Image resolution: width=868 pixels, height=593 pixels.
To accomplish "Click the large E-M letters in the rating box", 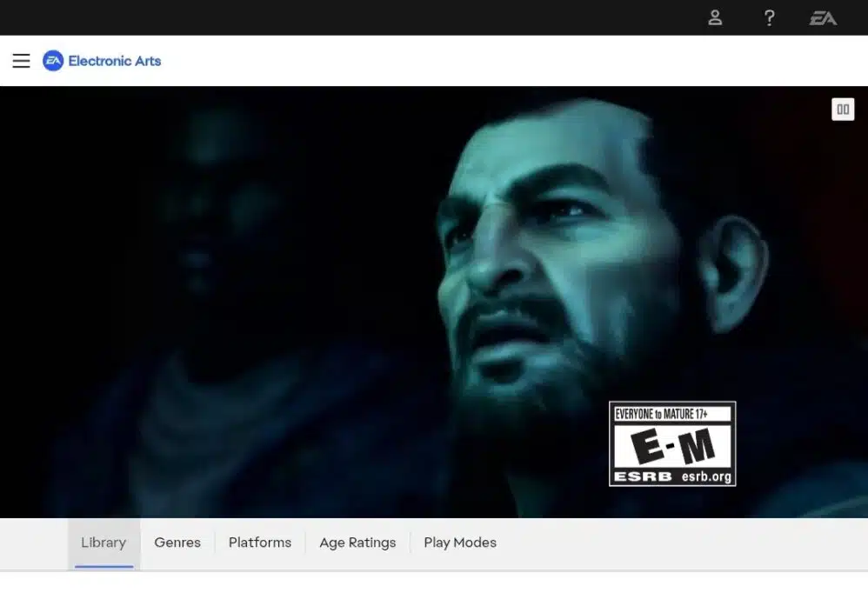I will [672, 447].
